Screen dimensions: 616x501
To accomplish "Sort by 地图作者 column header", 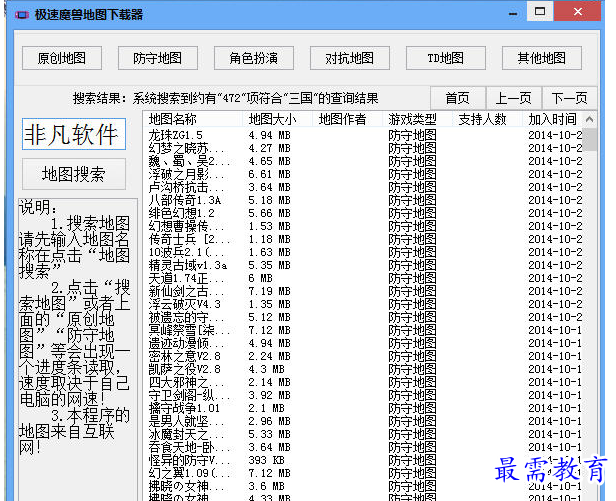I will 348,119.
